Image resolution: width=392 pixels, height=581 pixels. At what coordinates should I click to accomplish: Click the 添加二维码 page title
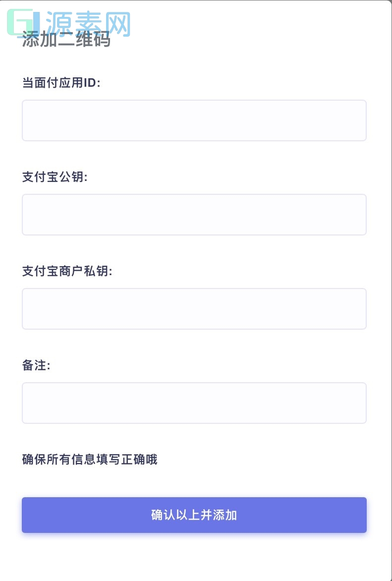(67, 40)
